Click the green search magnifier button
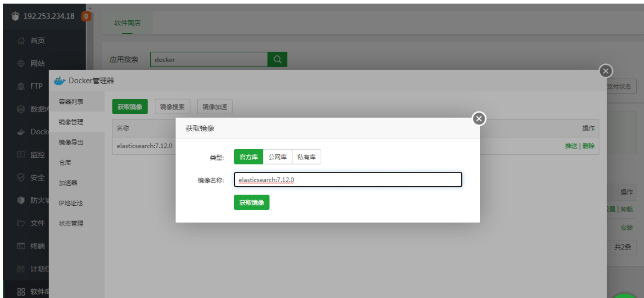The width and height of the screenshot is (644, 298). click(277, 59)
